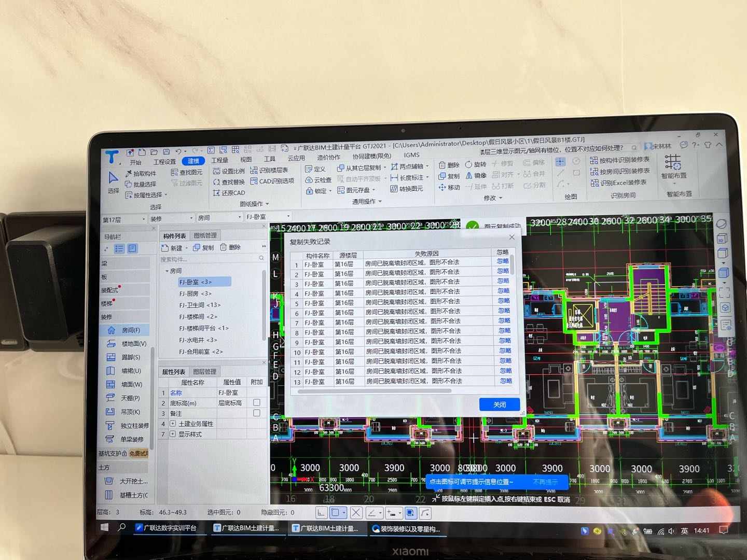Screen dimensions: 747x560
Task: Open 广联达数字实训平台 taskbar item
Action: (166, 528)
